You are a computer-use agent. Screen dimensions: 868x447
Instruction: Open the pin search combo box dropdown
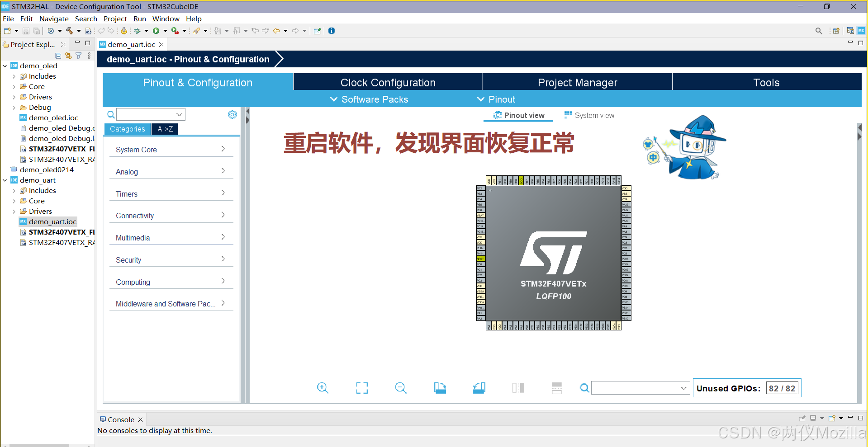(683, 388)
